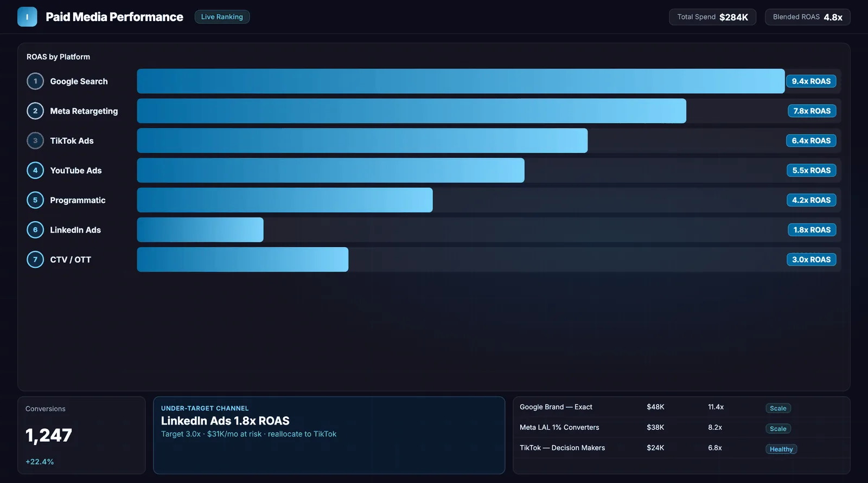This screenshot has height=483, width=868.
Task: Click the Healthy tag for TikTok row
Action: click(781, 449)
